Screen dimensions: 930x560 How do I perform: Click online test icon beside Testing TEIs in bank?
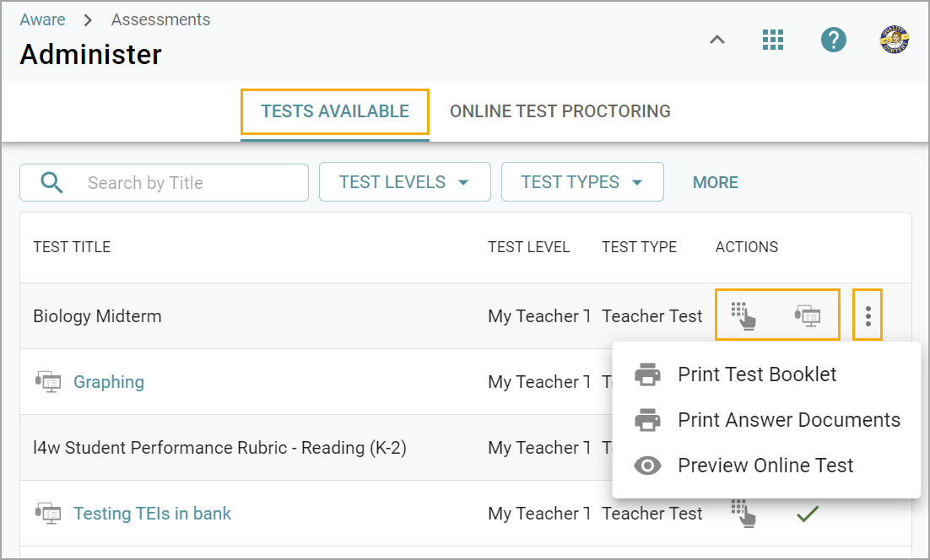tap(49, 513)
